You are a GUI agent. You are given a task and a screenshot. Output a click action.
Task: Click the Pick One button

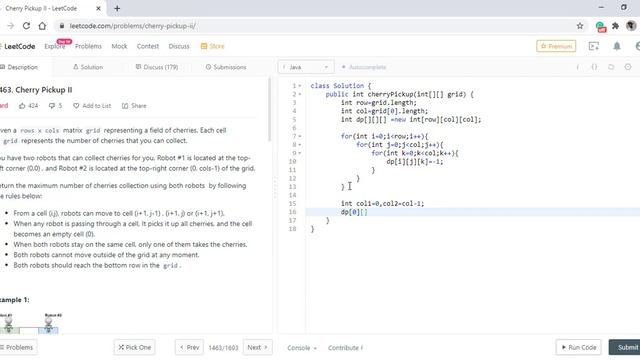(135, 347)
